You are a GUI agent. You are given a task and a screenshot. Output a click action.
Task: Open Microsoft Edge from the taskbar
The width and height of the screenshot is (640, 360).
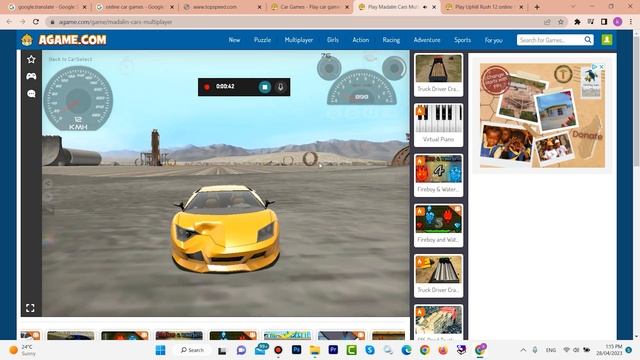pyautogui.click(x=407, y=350)
